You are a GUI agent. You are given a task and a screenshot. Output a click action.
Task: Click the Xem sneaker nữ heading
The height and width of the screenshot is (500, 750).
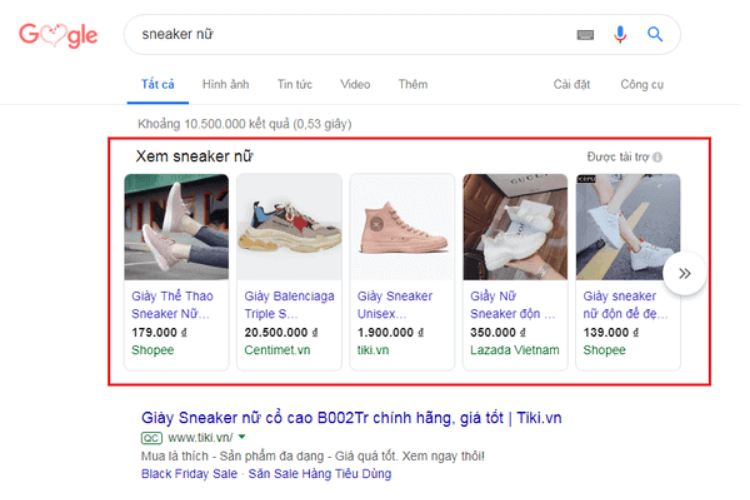pyautogui.click(x=194, y=156)
